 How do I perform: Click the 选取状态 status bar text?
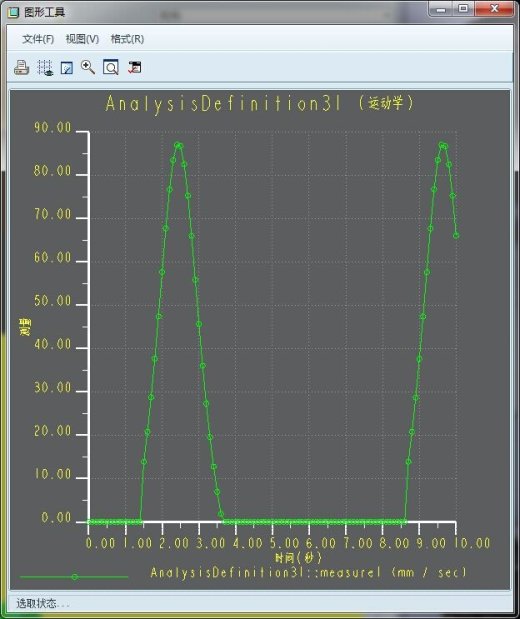(x=42, y=604)
